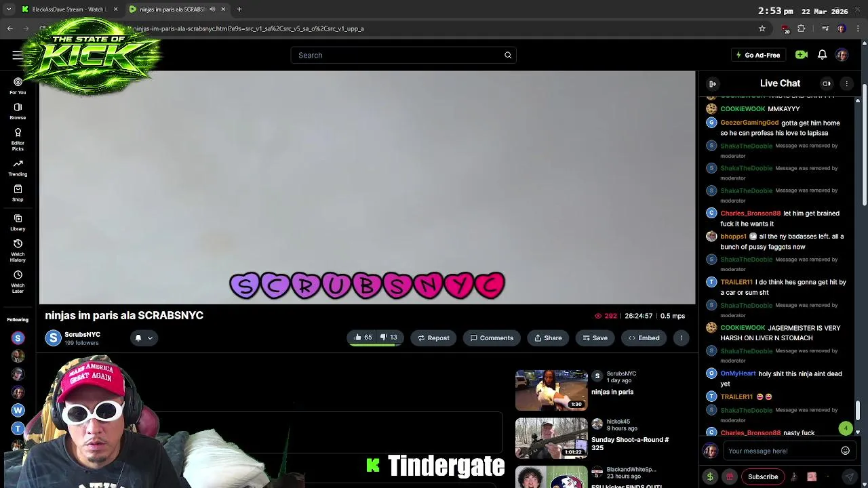Go back with browser back arrow
Screen dimensions: 868x488
pyautogui.click(x=10, y=28)
